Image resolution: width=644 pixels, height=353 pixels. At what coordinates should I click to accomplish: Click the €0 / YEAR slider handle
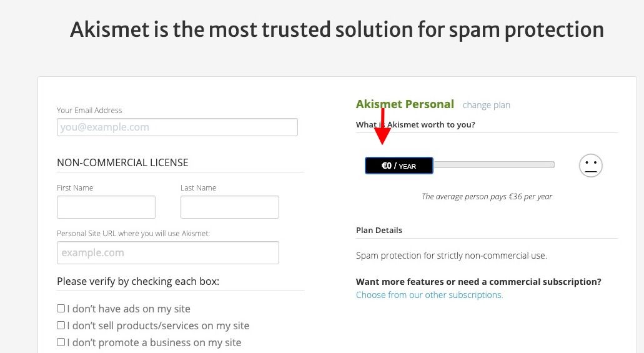(x=399, y=166)
